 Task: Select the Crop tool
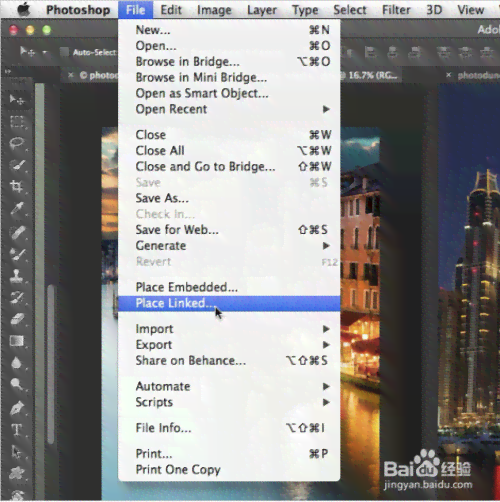coord(17,186)
